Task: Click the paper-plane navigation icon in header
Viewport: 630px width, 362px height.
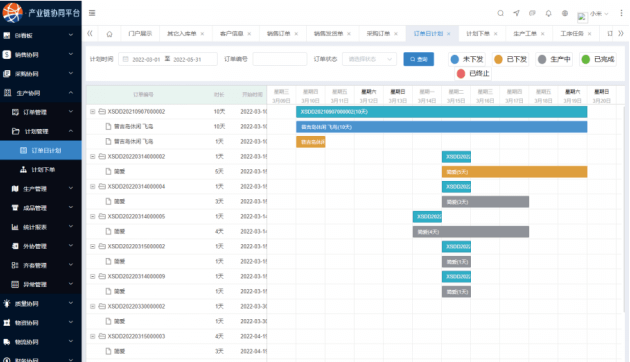Action: pyautogui.click(x=516, y=13)
